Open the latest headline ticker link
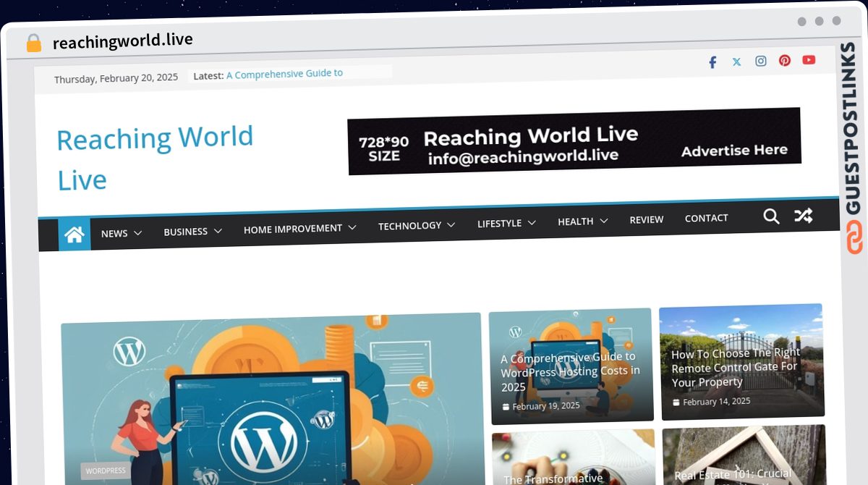The height and width of the screenshot is (485, 868). pos(284,74)
